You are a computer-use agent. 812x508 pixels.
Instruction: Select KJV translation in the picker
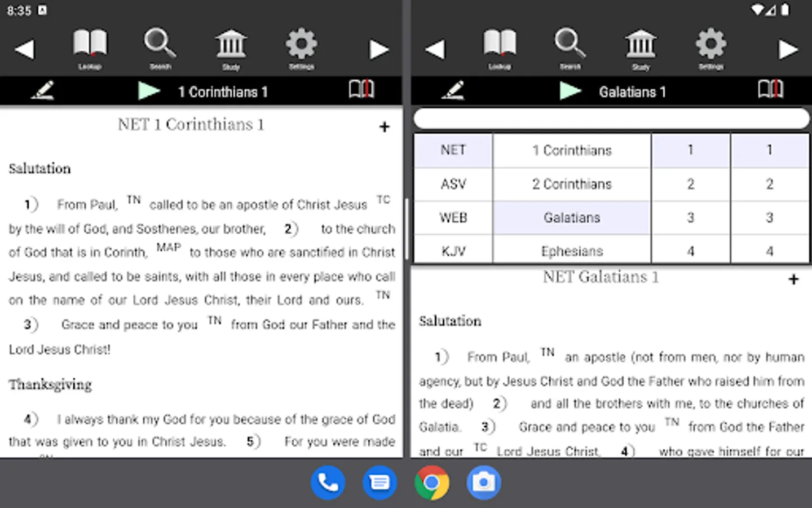[x=453, y=250]
